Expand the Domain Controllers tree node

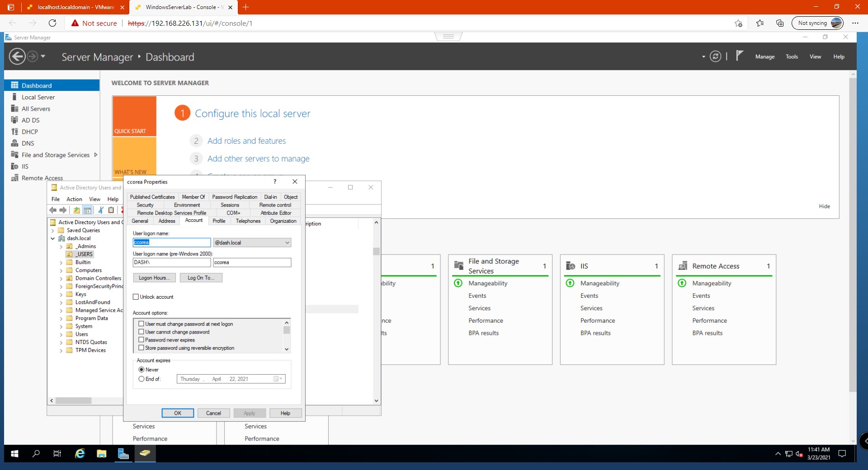61,278
